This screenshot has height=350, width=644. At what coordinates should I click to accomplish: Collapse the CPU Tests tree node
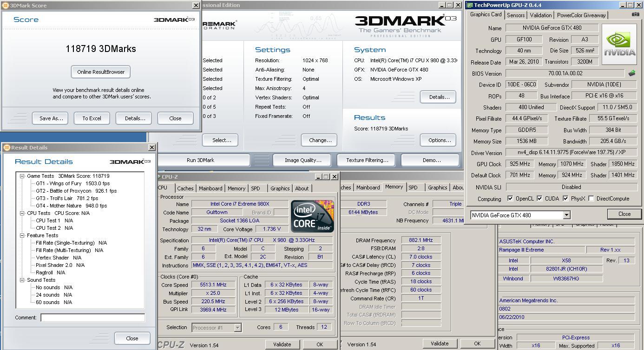coord(22,213)
